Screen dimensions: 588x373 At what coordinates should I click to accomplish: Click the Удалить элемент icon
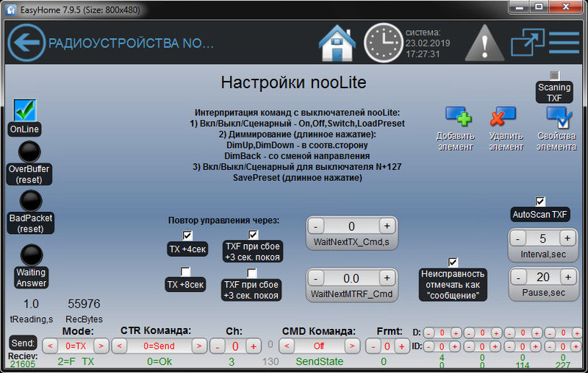(x=503, y=117)
